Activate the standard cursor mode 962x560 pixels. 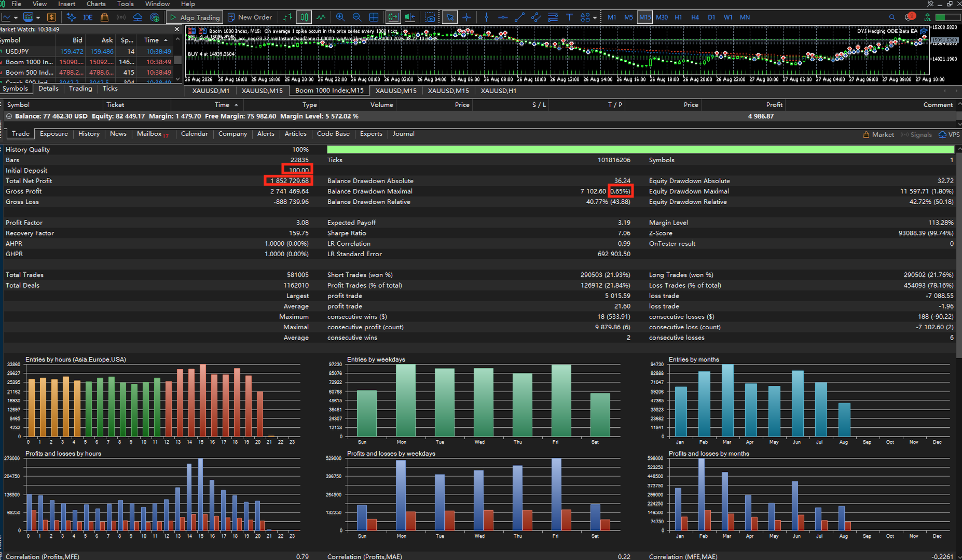pos(450,17)
